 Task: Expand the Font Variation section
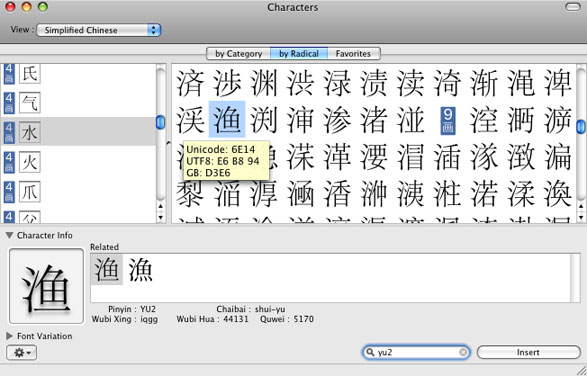[9, 336]
